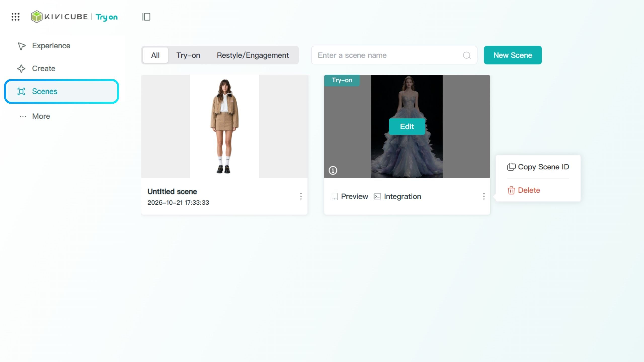Filter scenes by Try-on tab
Image resolution: width=644 pixels, height=362 pixels.
tap(188, 55)
